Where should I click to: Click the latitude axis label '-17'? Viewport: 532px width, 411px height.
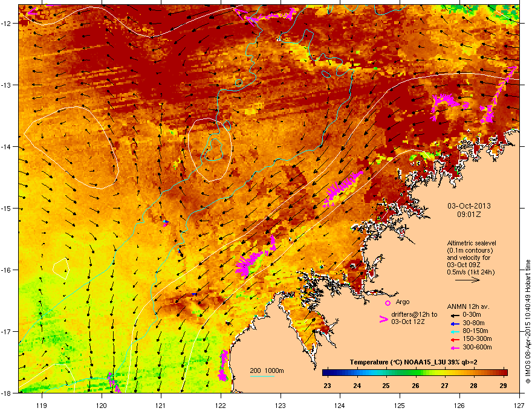(6, 331)
